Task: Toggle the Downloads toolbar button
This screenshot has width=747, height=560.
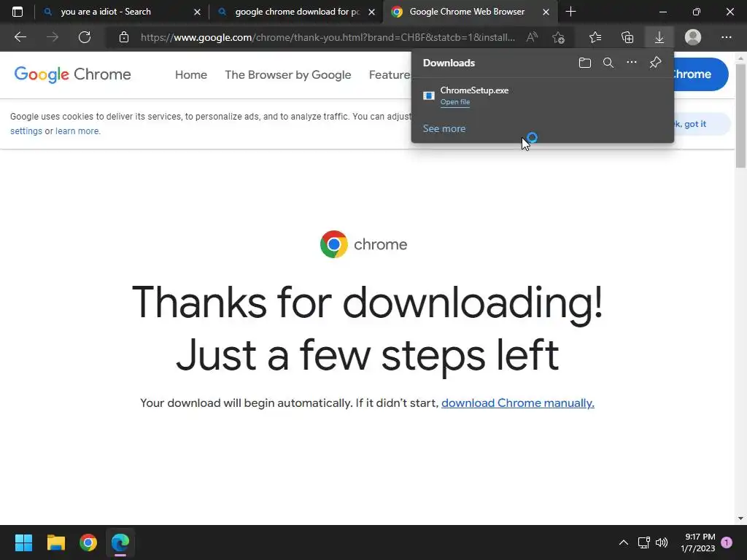Action: [659, 37]
